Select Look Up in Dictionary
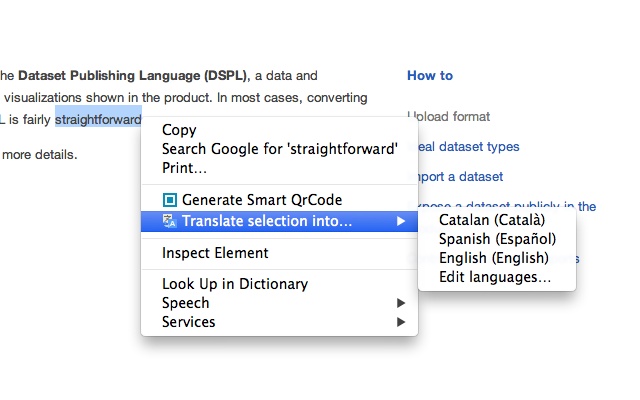 click(x=234, y=284)
